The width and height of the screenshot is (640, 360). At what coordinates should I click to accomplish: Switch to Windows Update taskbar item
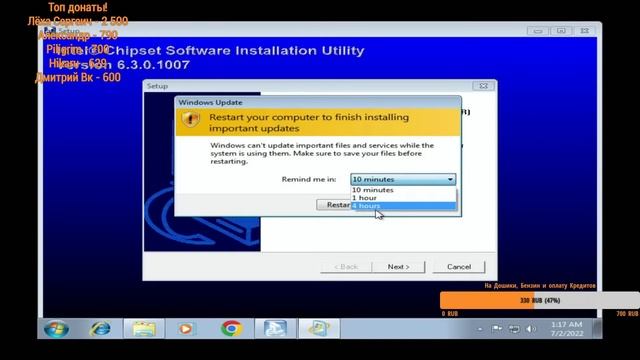click(x=319, y=329)
